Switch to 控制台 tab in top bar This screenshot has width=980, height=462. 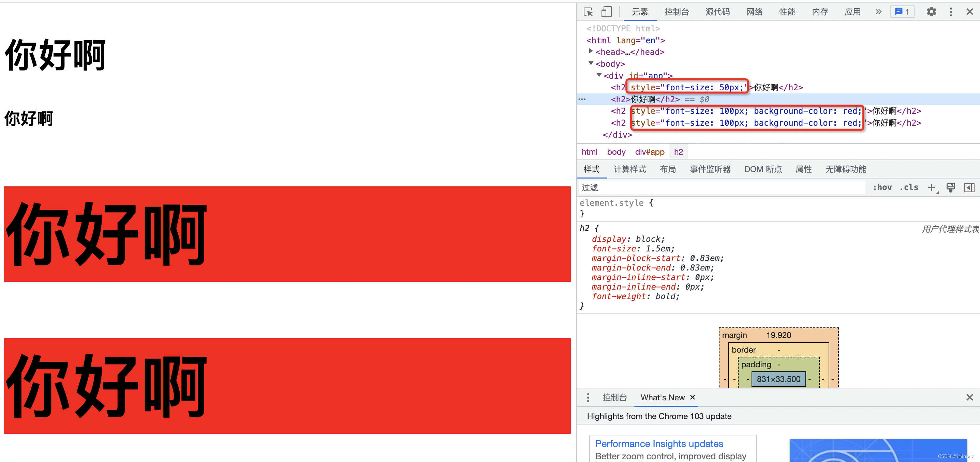[677, 12]
